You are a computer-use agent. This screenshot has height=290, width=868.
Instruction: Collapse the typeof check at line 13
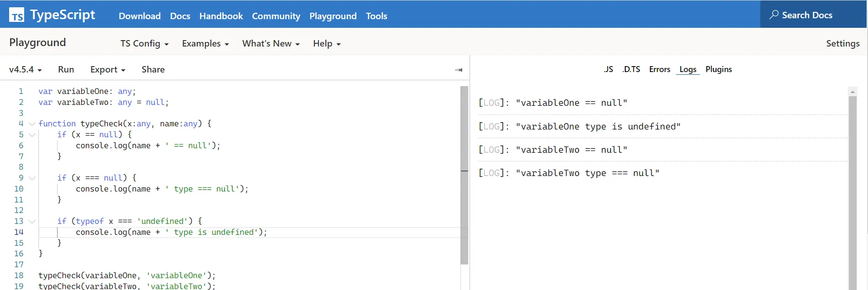(32, 221)
